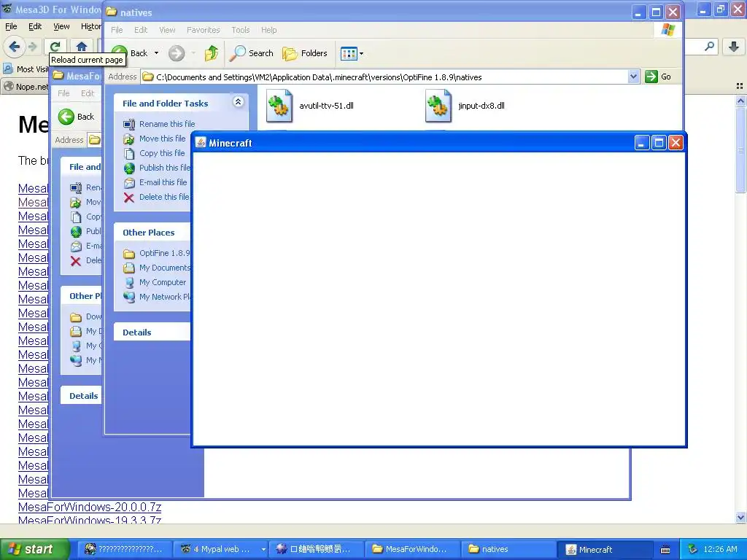Click Back arrow in Mypal browser
Image resolution: width=747 pixels, height=560 pixels.
coord(15,47)
